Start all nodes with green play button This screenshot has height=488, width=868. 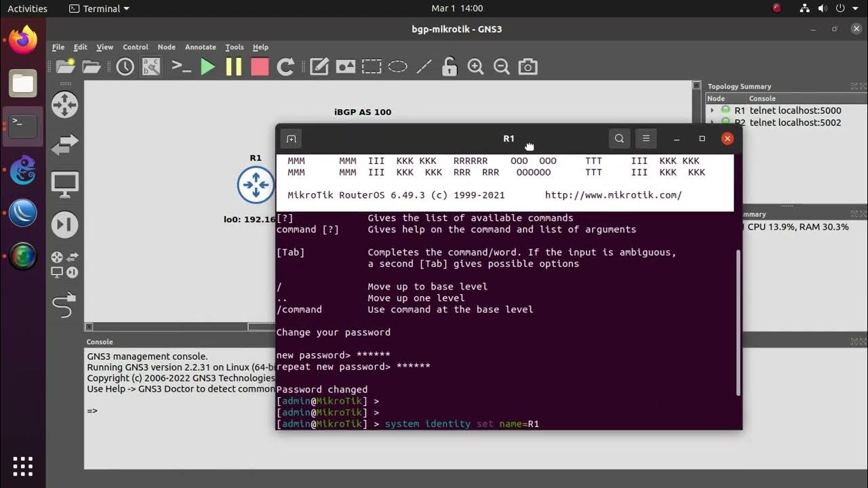(208, 66)
